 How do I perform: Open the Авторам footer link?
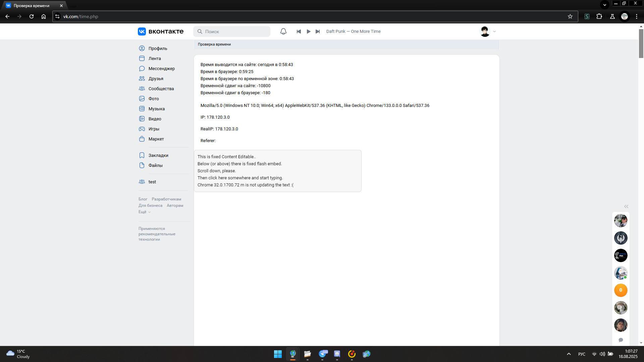coord(175,205)
